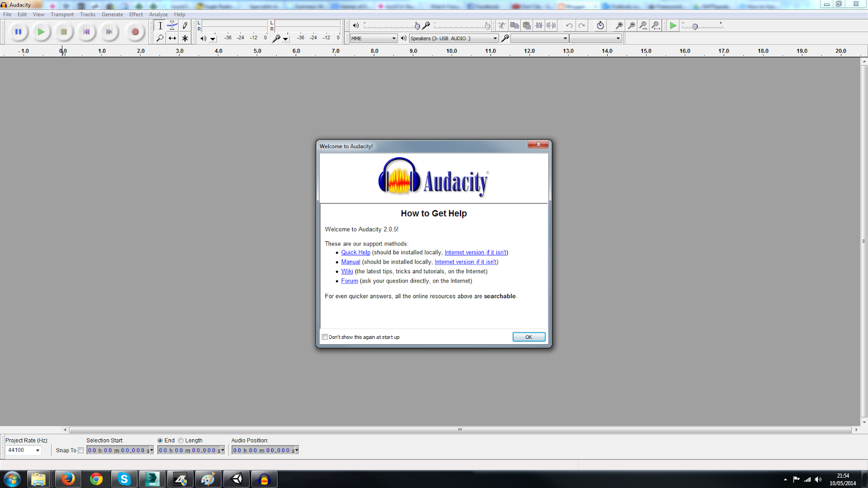Open the Edit menu
The width and height of the screenshot is (868, 488).
[22, 15]
